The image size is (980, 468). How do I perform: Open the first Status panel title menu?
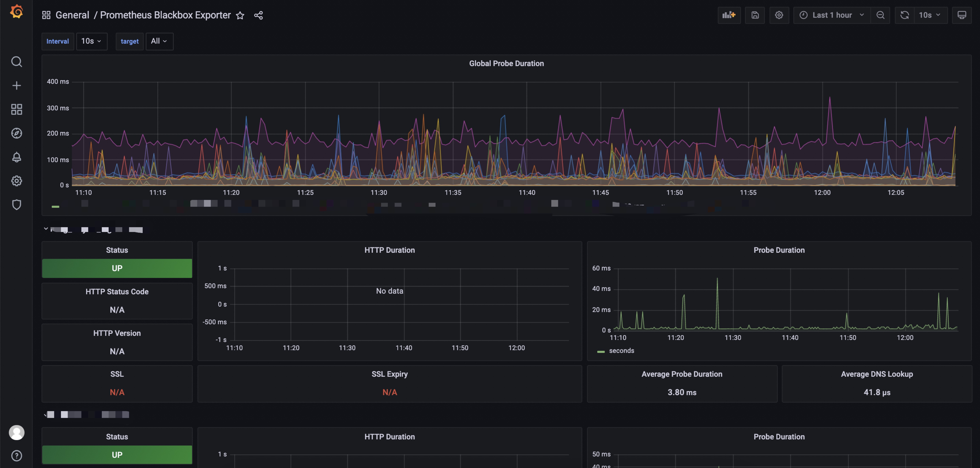(117, 250)
